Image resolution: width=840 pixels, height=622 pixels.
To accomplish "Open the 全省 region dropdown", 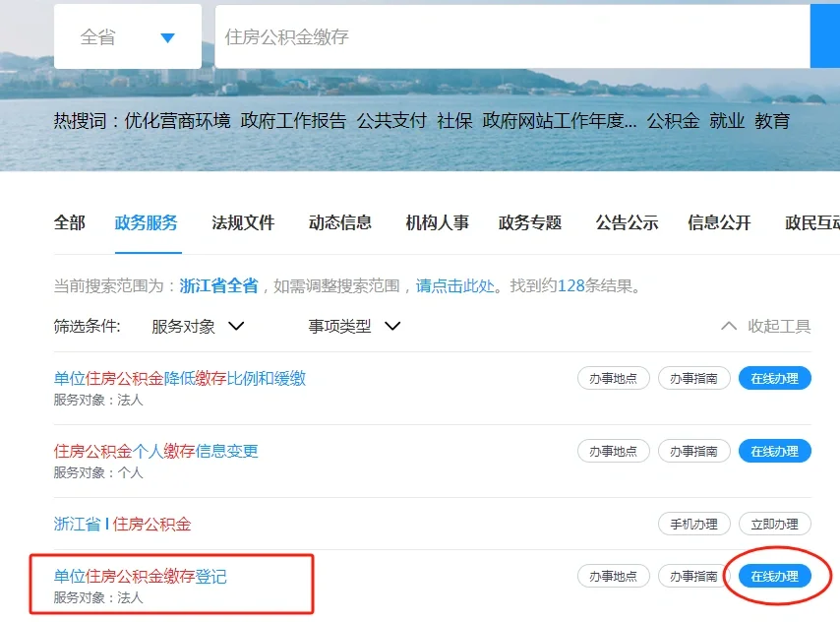I will [127, 37].
